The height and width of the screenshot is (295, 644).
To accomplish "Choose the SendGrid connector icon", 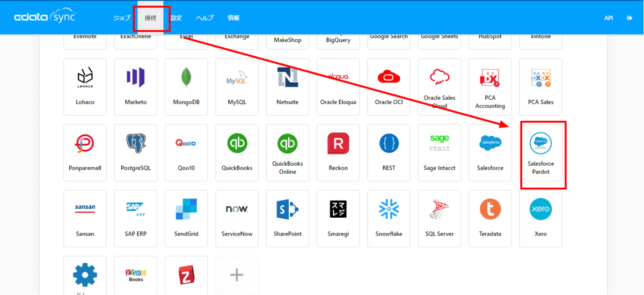I will 186,209.
